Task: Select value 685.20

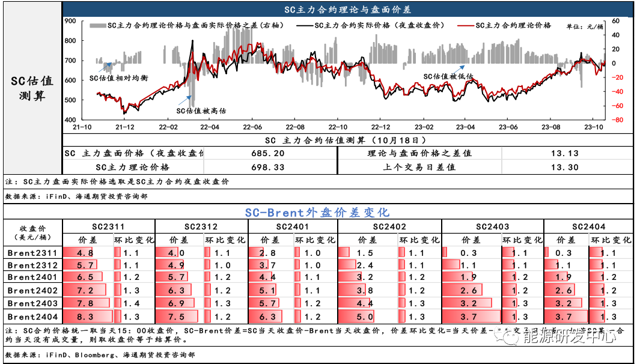Action: tap(268, 154)
